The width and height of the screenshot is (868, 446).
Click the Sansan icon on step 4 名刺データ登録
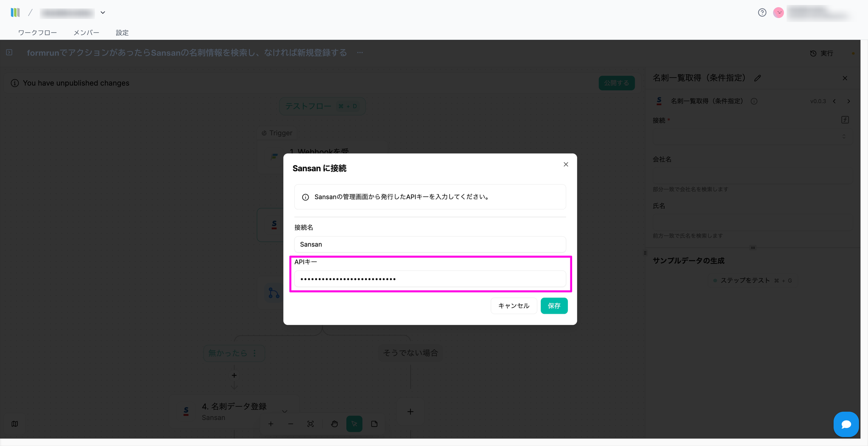[186, 411]
